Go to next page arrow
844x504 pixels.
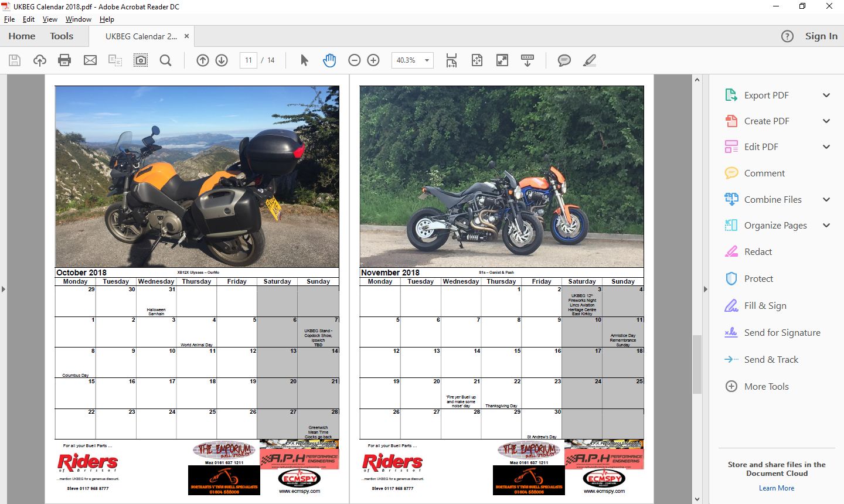click(x=222, y=60)
